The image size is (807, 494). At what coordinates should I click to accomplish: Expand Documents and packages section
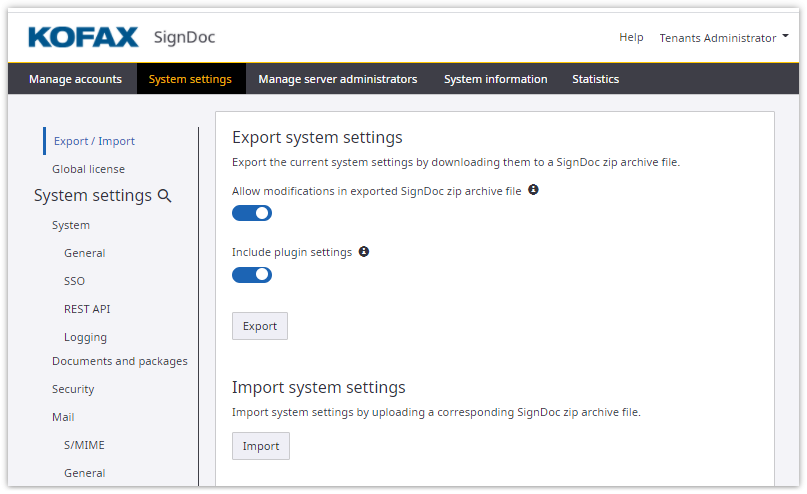pyautogui.click(x=119, y=361)
